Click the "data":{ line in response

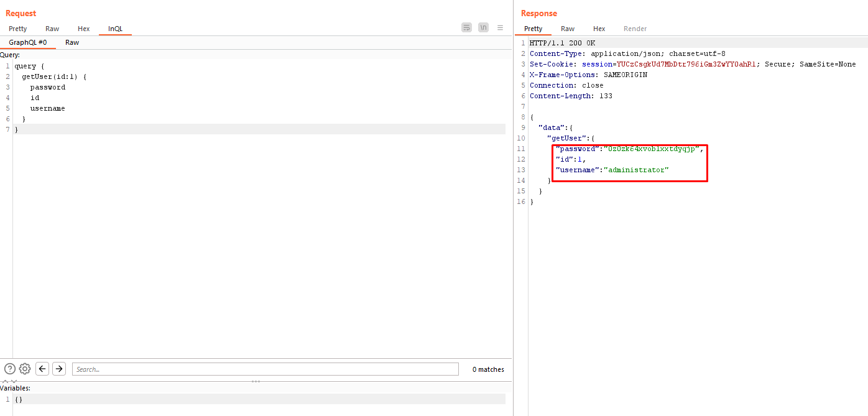tap(555, 127)
